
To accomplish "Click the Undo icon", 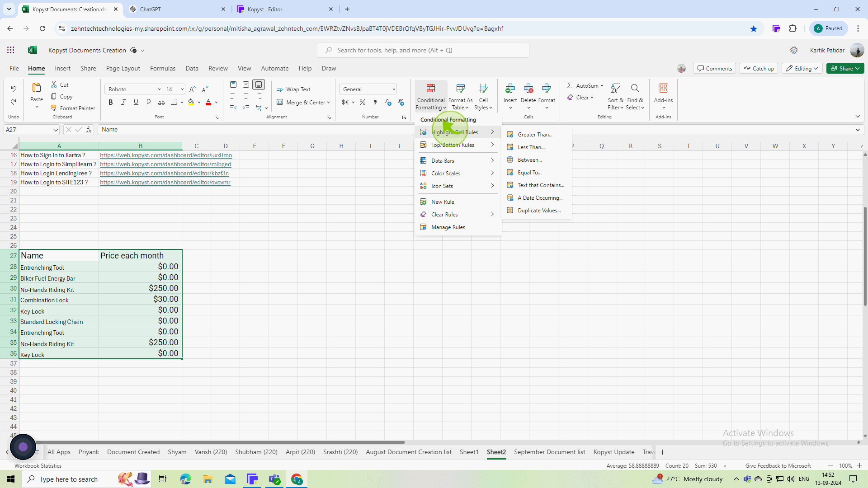I will coord(14,89).
